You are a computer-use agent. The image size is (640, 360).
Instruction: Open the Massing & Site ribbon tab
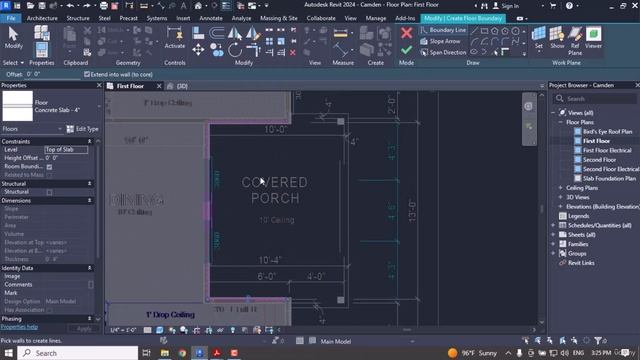click(x=279, y=18)
